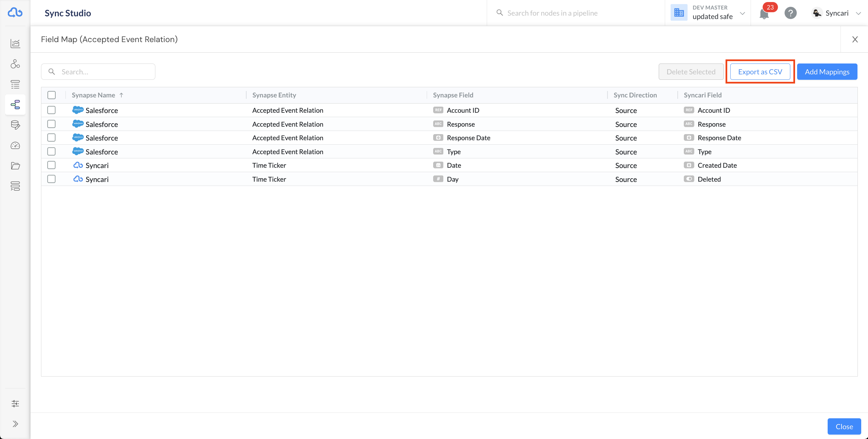Click magnifier icon in field map search
Screen dimensions: 868x439
pos(52,72)
